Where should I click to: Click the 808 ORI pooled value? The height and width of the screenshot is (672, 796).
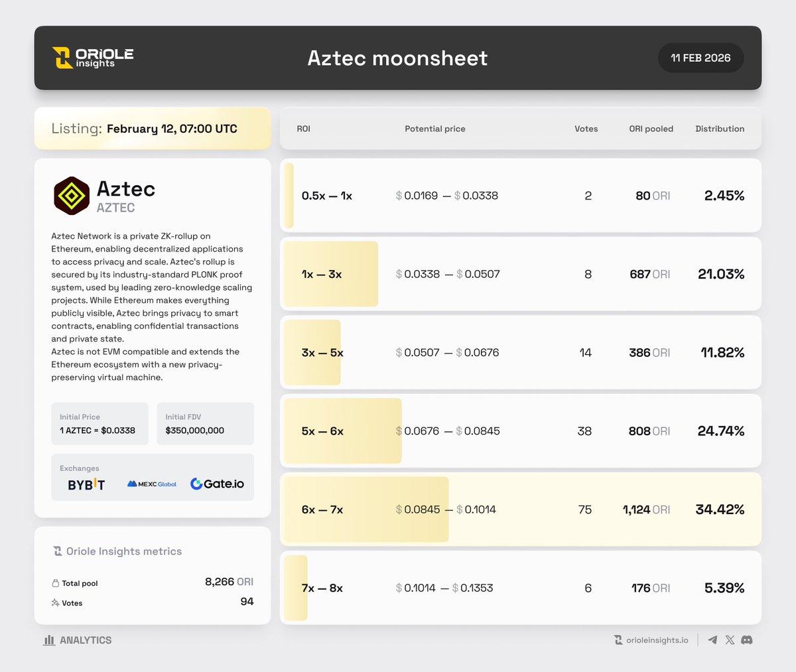click(x=649, y=431)
